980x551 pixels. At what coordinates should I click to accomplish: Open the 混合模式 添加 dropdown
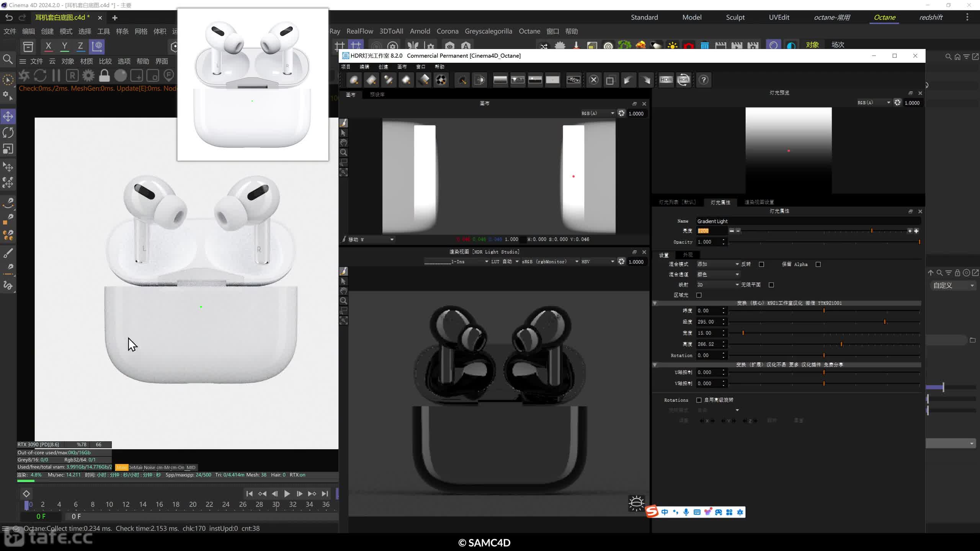(718, 264)
